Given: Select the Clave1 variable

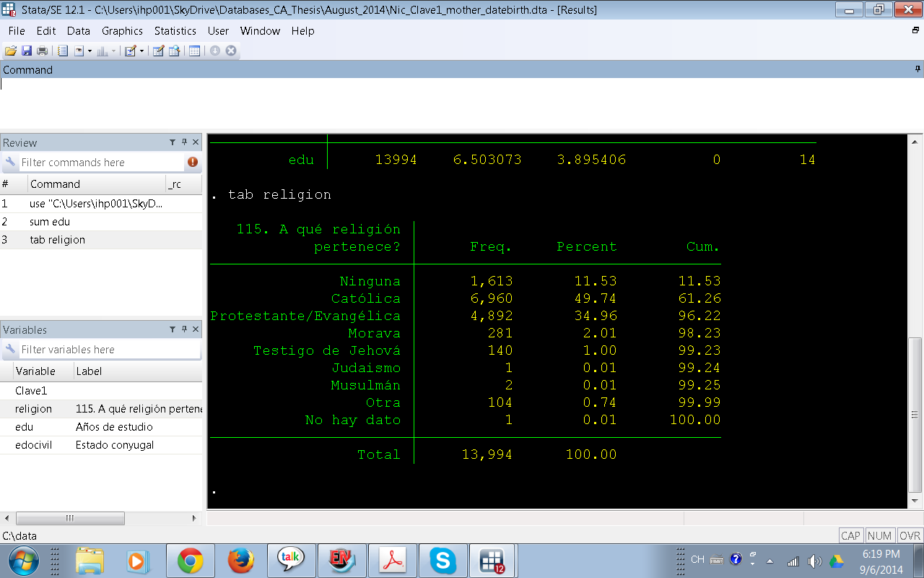Looking at the screenshot, I should coord(101,391).
